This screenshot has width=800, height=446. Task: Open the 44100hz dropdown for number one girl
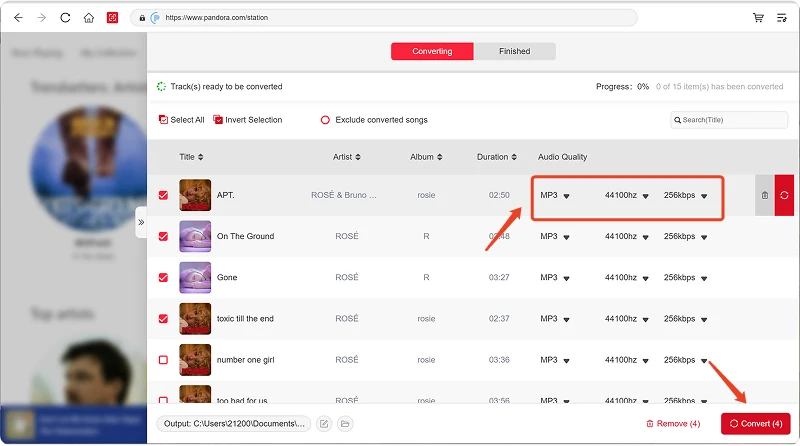pyautogui.click(x=627, y=360)
